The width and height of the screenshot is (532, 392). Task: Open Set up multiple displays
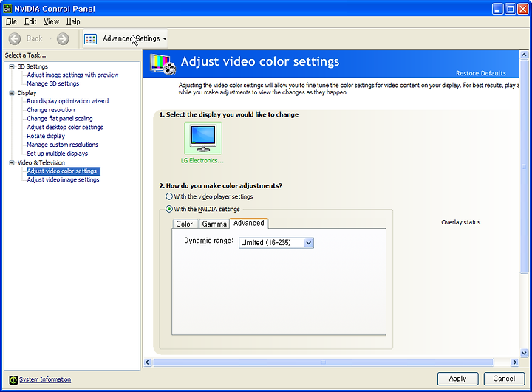coord(58,154)
